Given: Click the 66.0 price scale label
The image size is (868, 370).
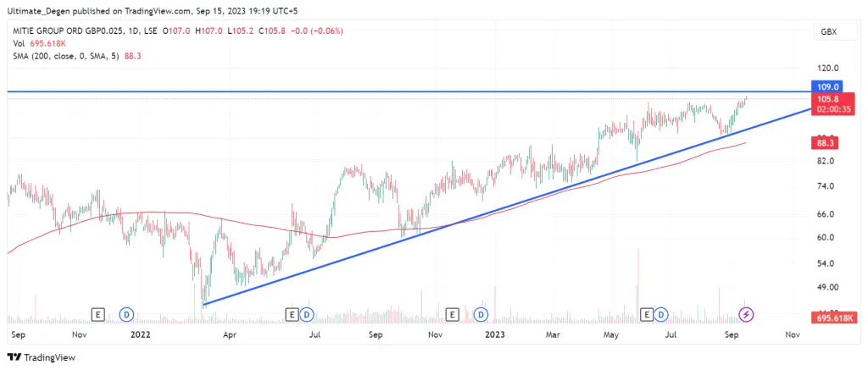Looking at the screenshot, I should click(824, 214).
